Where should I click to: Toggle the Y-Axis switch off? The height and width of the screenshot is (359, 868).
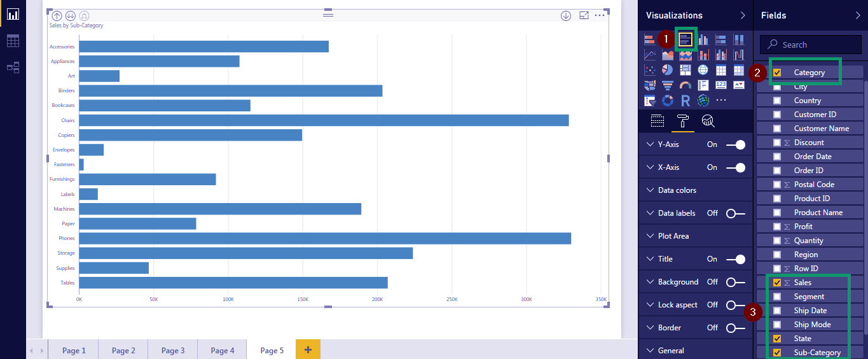pyautogui.click(x=736, y=144)
